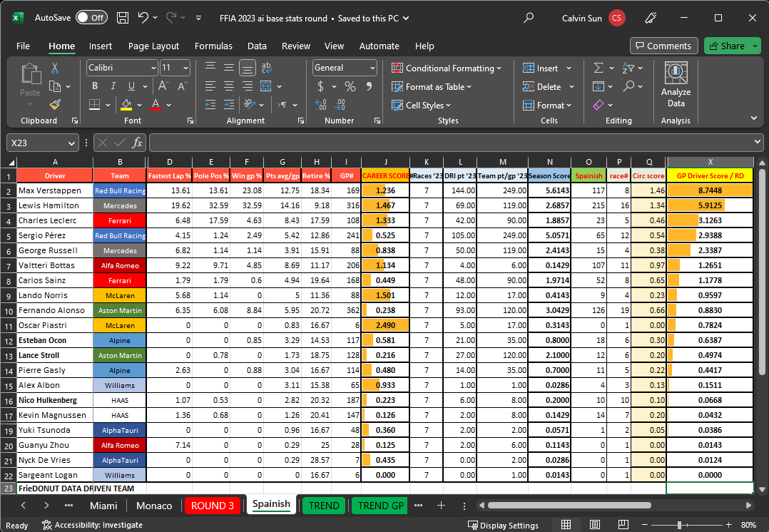Toggle Normal view in status bar
This screenshot has width=769, height=532.
tap(566, 525)
